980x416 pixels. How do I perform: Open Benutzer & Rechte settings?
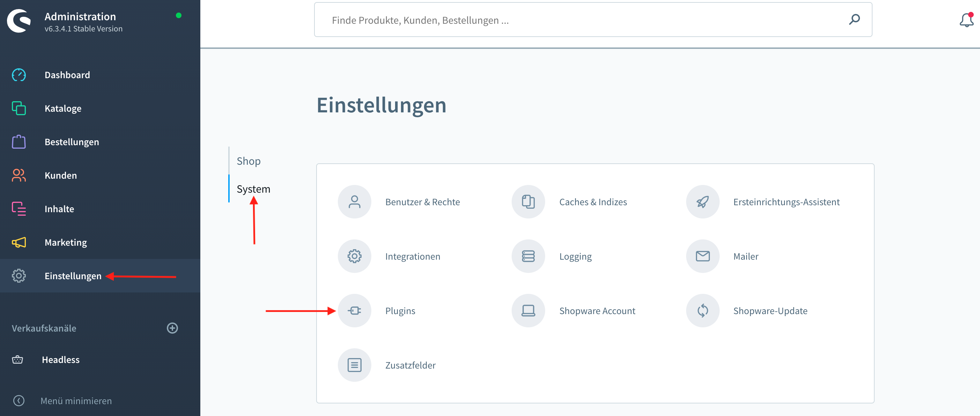[422, 202]
